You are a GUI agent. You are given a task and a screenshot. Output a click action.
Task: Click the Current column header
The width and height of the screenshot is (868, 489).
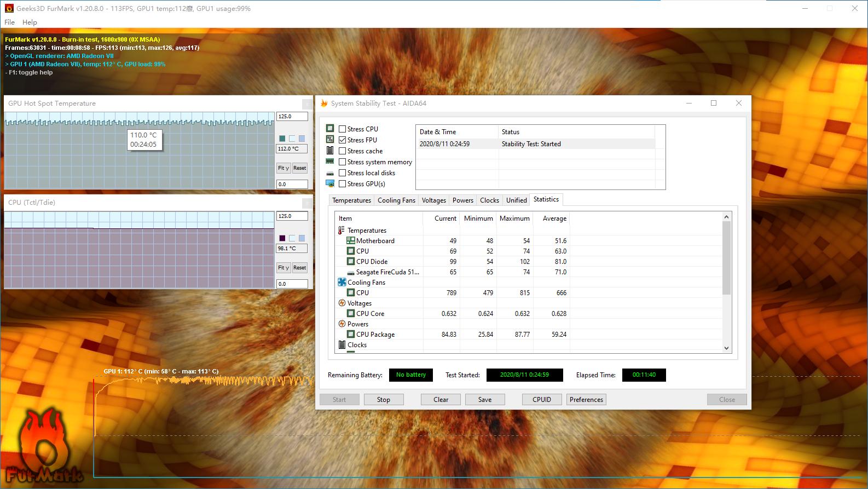pos(441,218)
